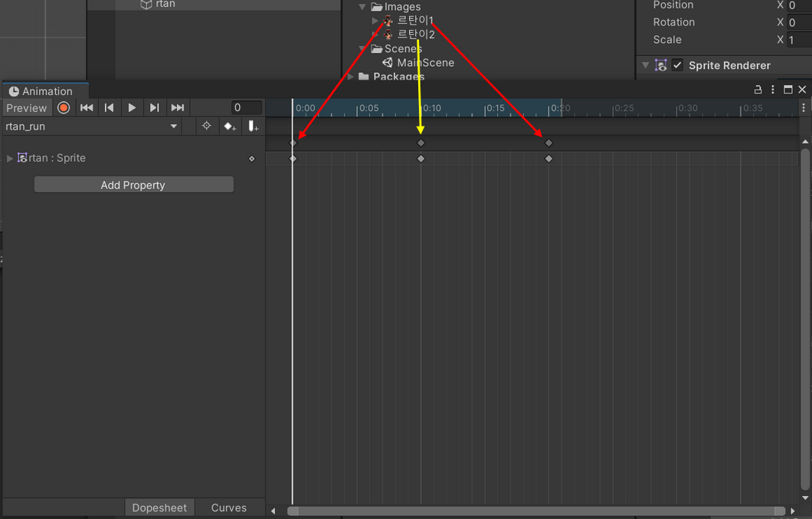Click Rotation X value field
This screenshot has height=519, width=812.
point(799,22)
